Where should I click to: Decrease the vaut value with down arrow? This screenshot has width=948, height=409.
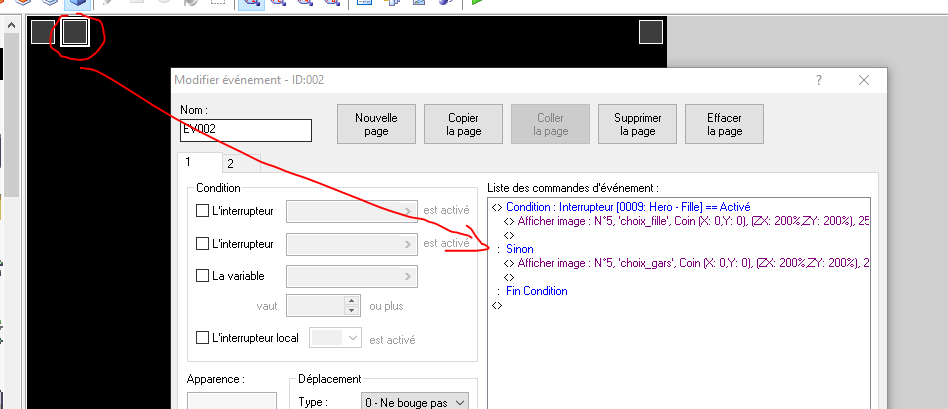(x=351, y=310)
